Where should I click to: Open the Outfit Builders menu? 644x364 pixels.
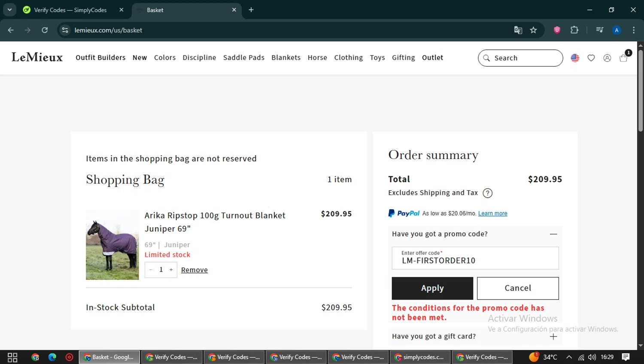(100, 58)
